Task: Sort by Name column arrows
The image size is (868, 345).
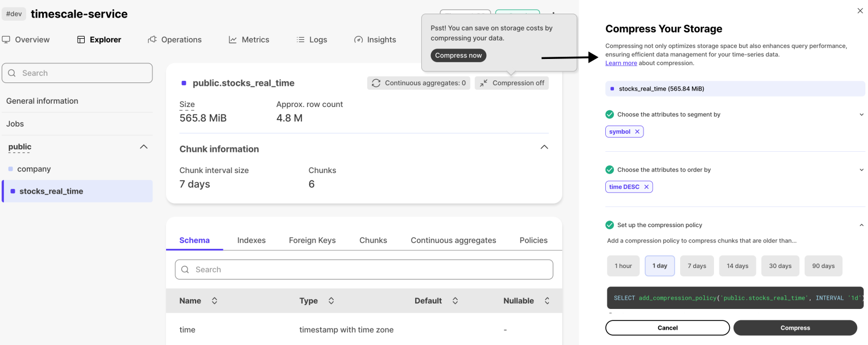Action: 215,301
